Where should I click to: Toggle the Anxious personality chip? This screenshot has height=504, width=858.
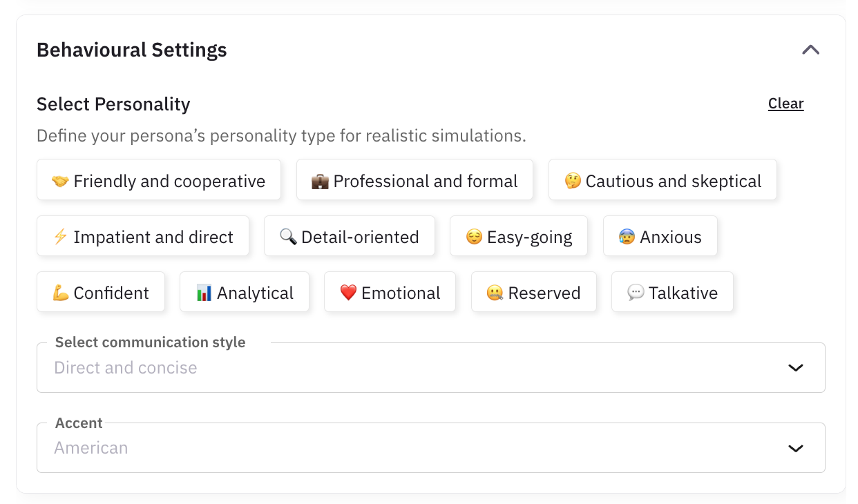[660, 236]
